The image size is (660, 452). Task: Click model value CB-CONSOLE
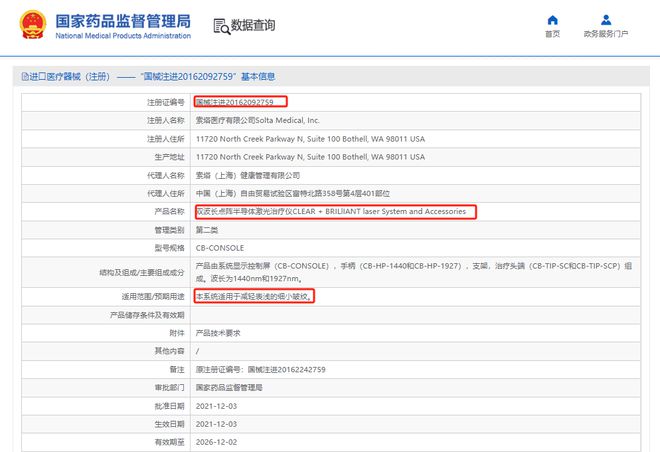[x=220, y=248]
